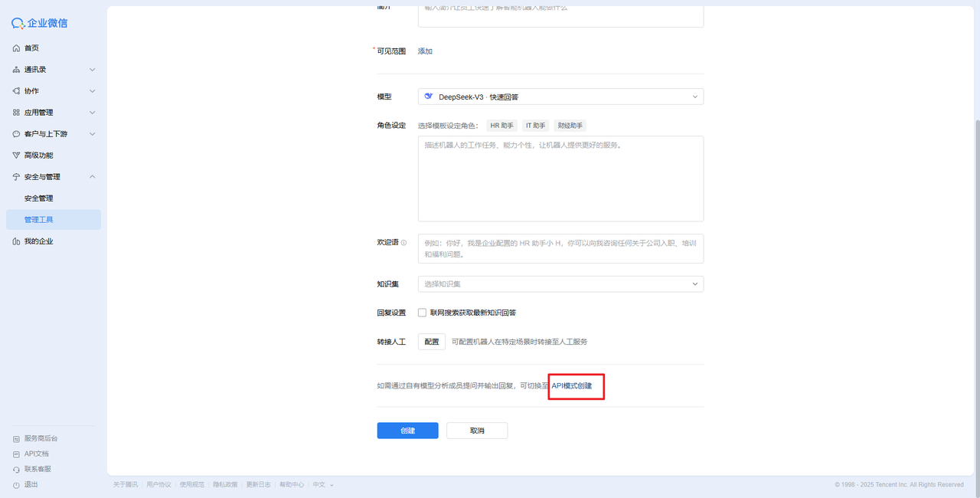The image size is (980, 498).
Task: Click the 通讯录 contacts icon
Action: 16,70
